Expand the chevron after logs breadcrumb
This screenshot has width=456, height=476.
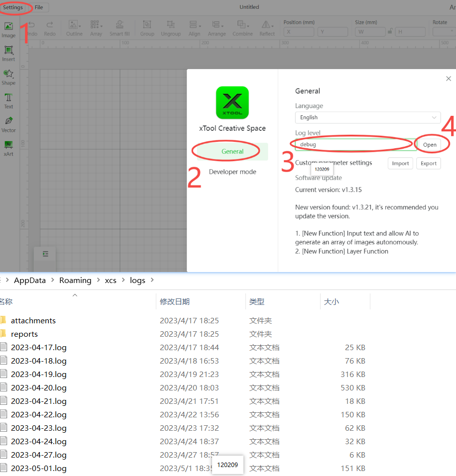[x=152, y=280]
